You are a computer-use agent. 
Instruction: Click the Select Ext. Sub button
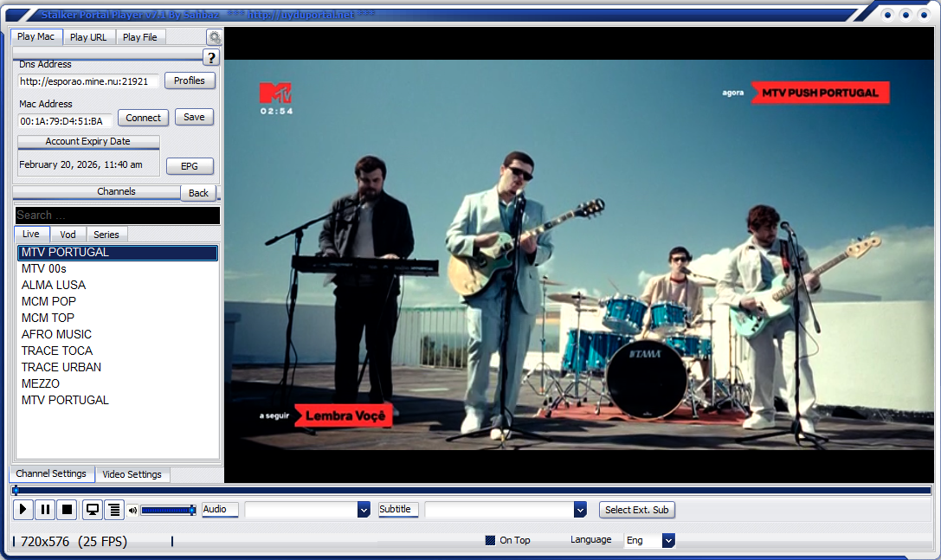(x=637, y=510)
